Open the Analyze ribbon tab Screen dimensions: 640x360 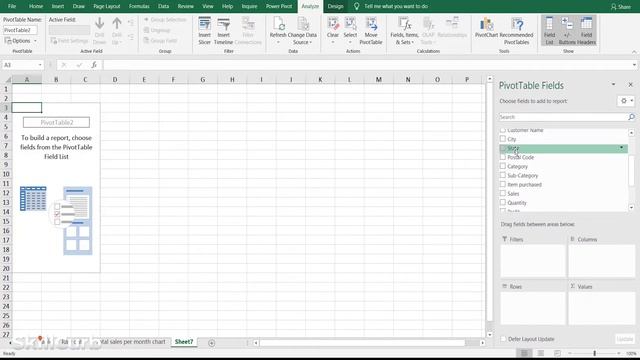click(x=310, y=6)
